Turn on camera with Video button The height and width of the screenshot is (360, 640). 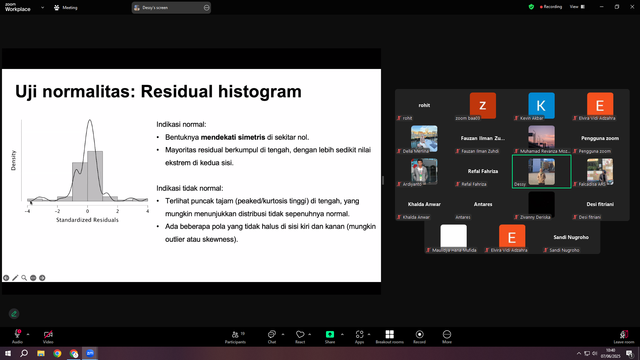click(x=48, y=336)
